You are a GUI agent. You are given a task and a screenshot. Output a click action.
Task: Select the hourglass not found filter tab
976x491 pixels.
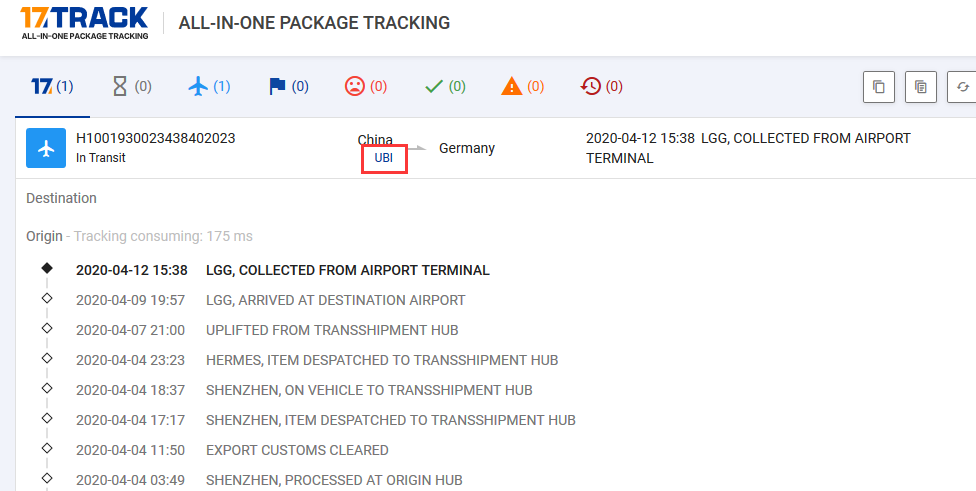[132, 87]
